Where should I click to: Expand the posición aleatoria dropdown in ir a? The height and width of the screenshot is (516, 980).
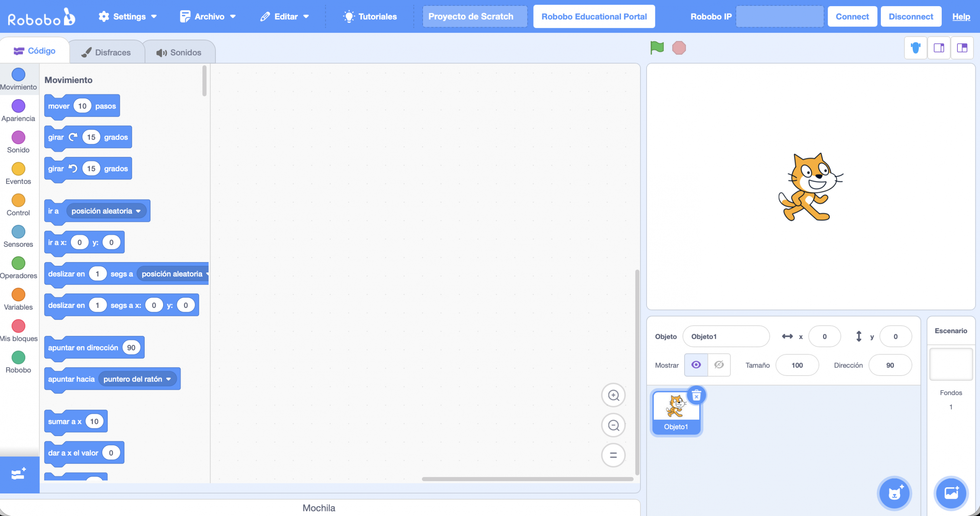[138, 211]
